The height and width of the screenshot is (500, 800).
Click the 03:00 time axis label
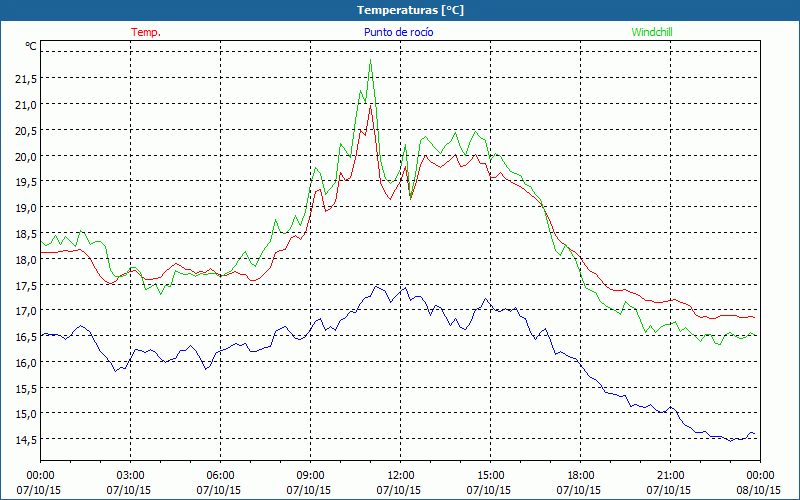[x=131, y=476]
